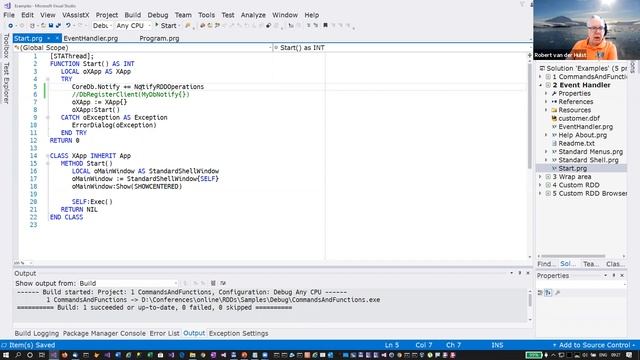Open the Analyze menu

[253, 15]
